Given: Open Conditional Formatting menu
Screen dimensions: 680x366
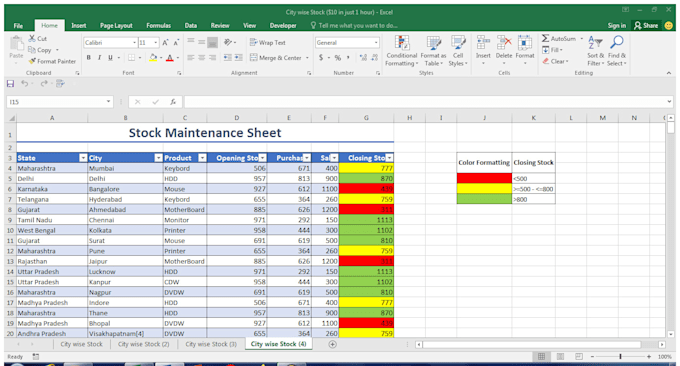Looking at the screenshot, I should (x=402, y=51).
